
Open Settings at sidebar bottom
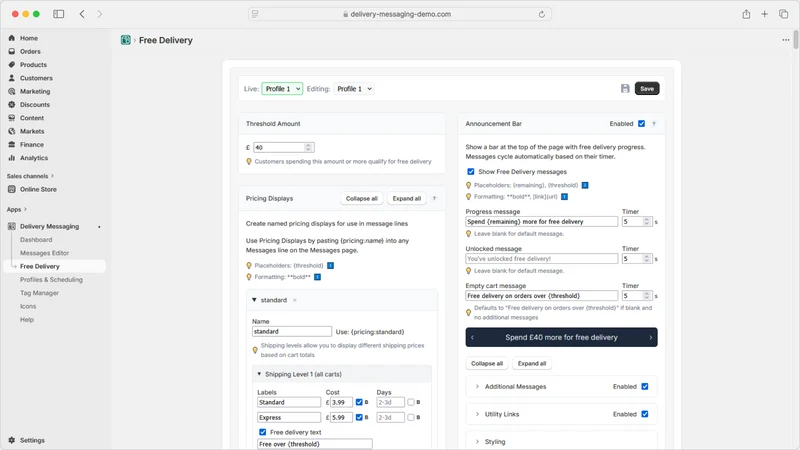pyautogui.click(x=32, y=440)
